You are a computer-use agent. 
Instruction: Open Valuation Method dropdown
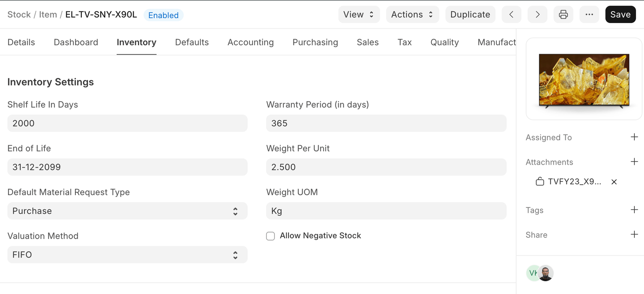point(127,255)
